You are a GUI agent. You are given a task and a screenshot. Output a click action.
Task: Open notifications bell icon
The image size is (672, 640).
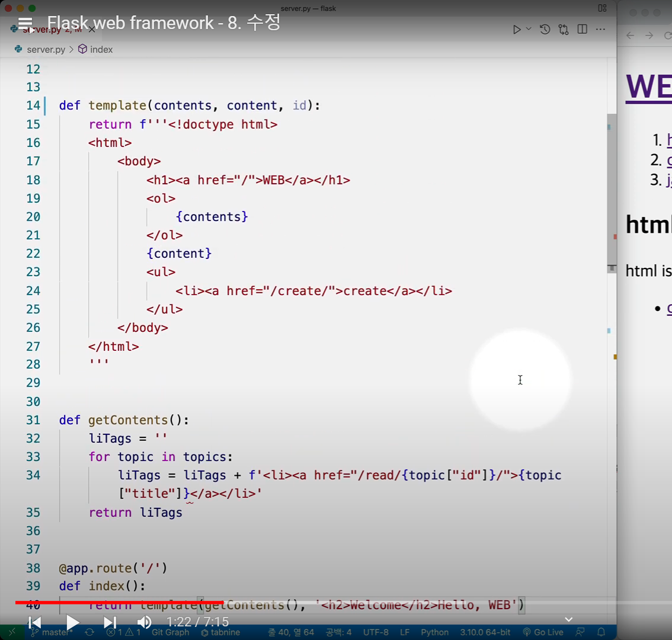pos(601,632)
